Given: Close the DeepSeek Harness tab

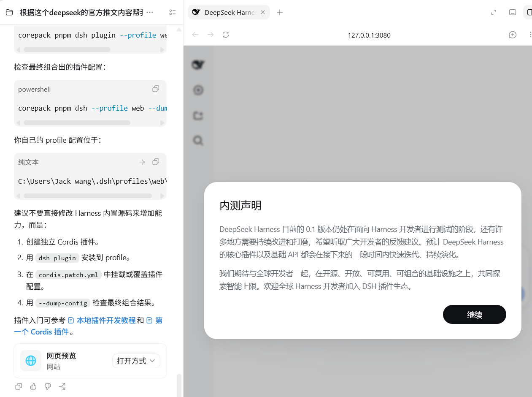Looking at the screenshot, I should (262, 12).
